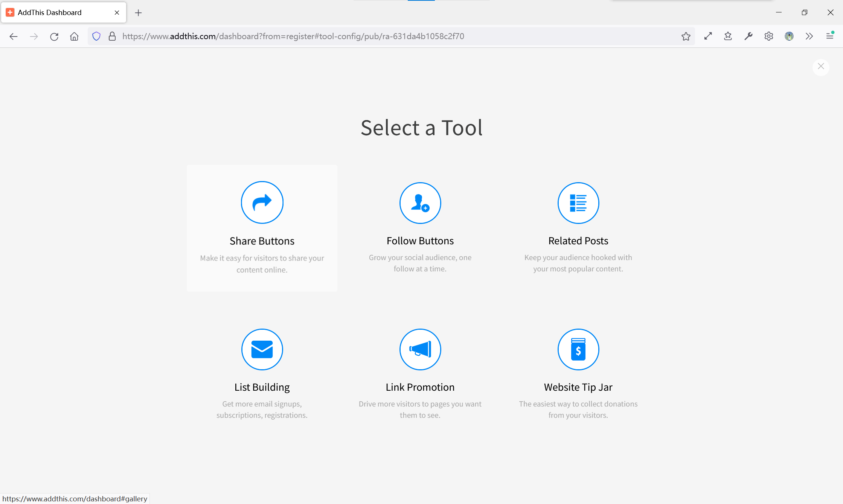Bookmark this page with star icon
This screenshot has width=843, height=504.
point(686,36)
